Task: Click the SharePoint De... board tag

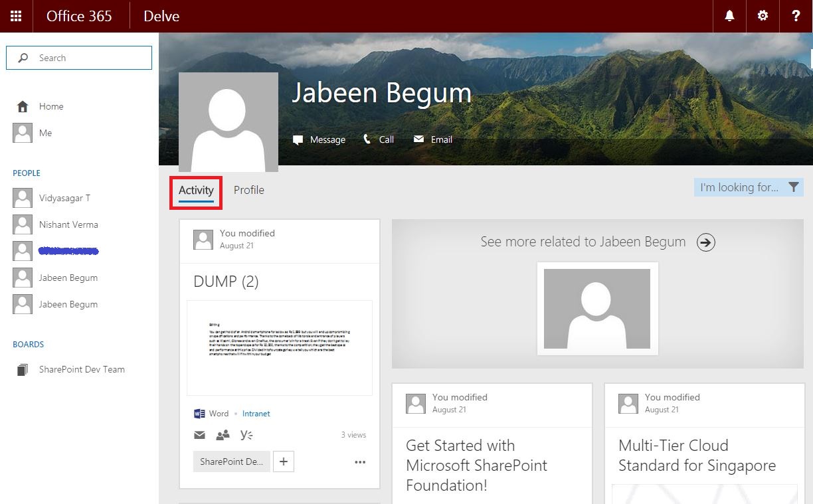Action: point(232,462)
